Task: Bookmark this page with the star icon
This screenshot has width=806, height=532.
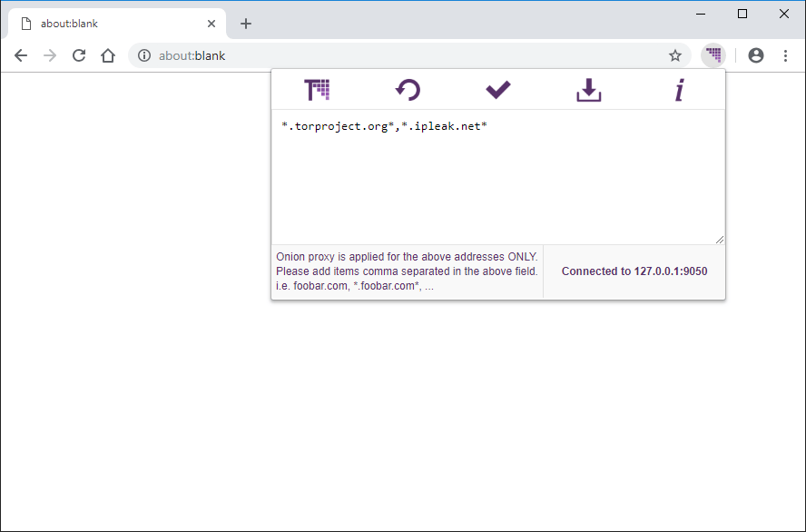Action: [675, 55]
